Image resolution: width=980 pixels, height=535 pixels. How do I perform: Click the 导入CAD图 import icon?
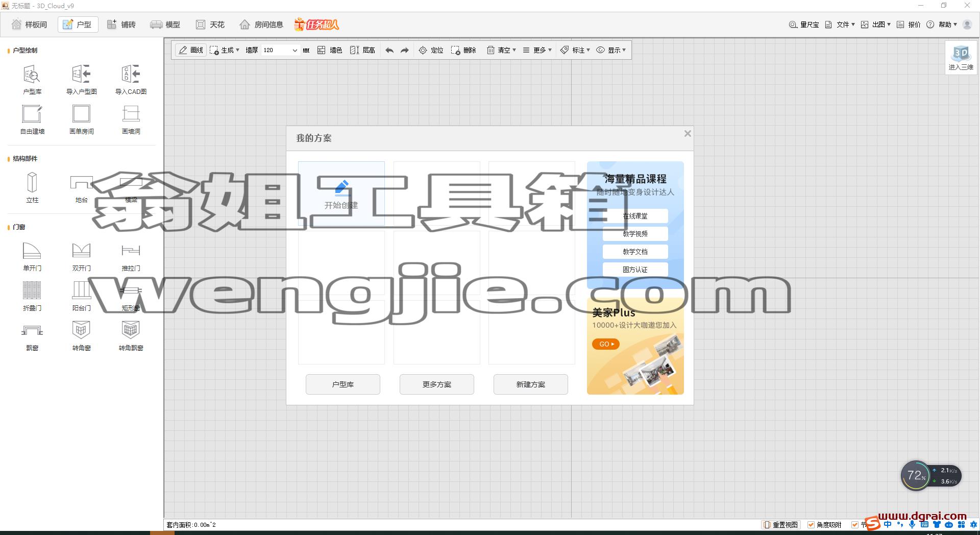point(131,80)
